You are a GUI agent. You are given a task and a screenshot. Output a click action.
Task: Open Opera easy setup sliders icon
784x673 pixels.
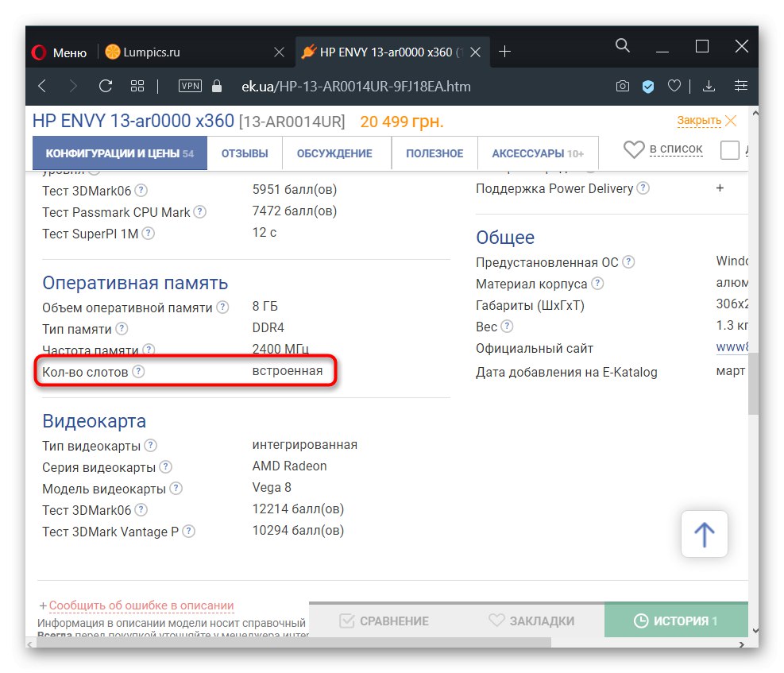pyautogui.click(x=741, y=86)
